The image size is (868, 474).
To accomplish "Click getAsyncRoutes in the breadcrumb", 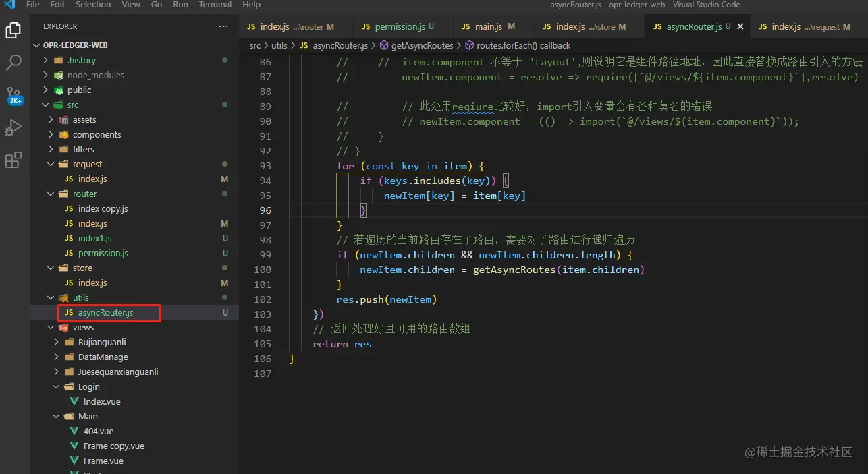I will (423, 45).
